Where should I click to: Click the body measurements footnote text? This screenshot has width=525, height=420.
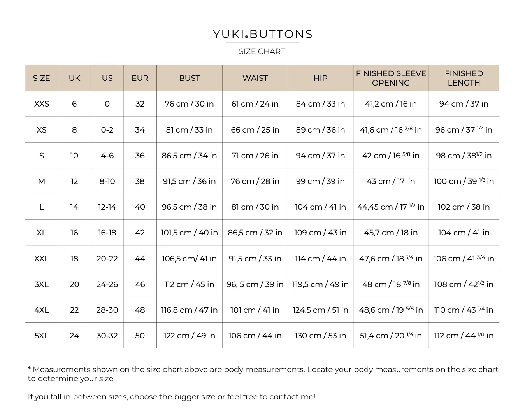coord(263,374)
